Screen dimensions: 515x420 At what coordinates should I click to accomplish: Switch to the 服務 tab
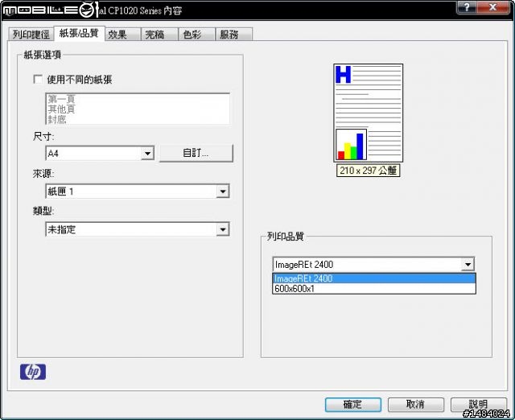[x=234, y=34]
